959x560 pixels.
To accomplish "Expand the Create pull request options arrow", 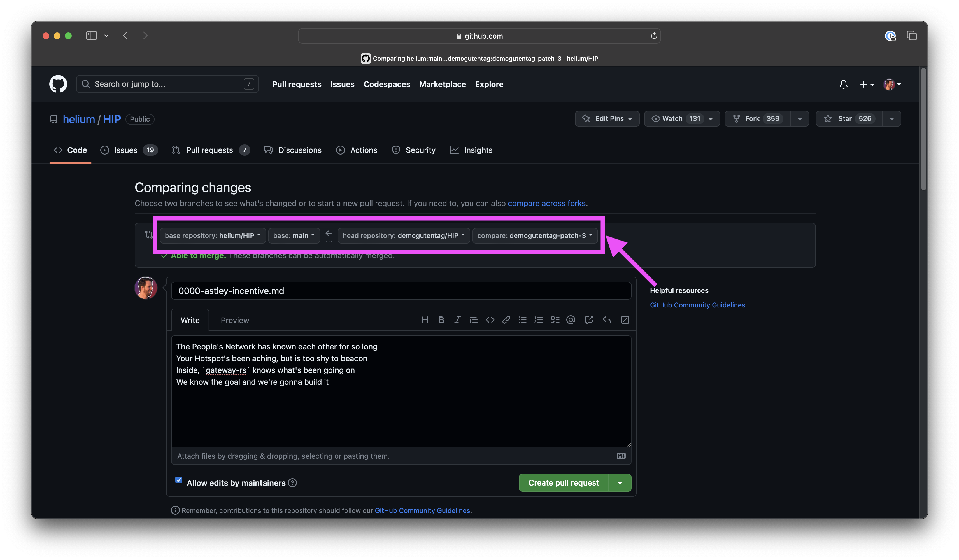I will 620,483.
